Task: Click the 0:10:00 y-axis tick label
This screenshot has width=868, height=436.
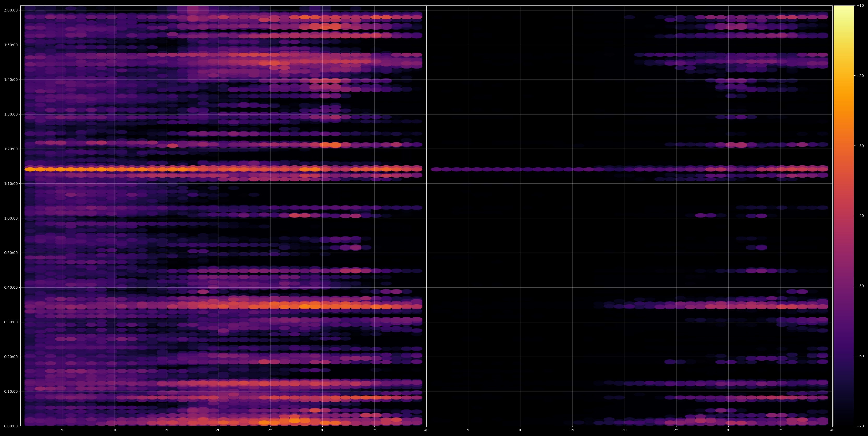Action: [10, 391]
